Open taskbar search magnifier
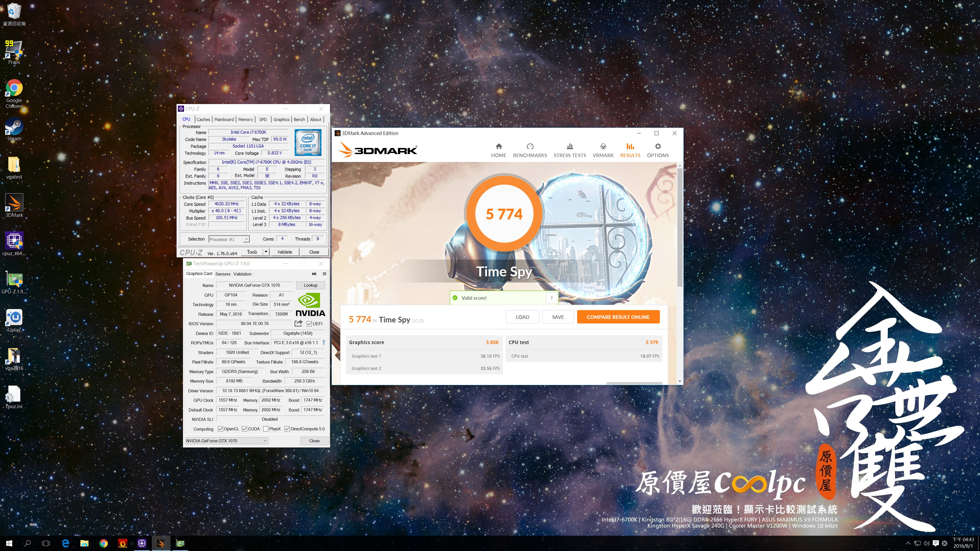The width and height of the screenshot is (980, 551). [x=27, y=543]
